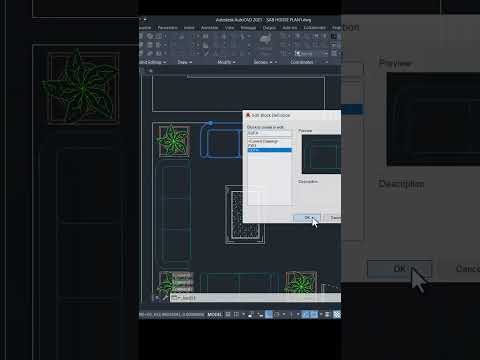The width and height of the screenshot is (480, 360).
Task: Click the customization icon at status bar end
Action: point(337,314)
